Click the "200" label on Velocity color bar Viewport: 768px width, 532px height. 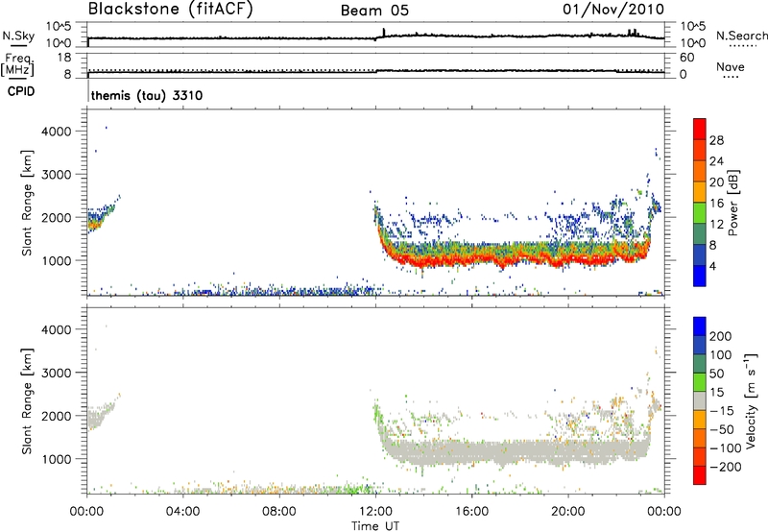pos(721,336)
